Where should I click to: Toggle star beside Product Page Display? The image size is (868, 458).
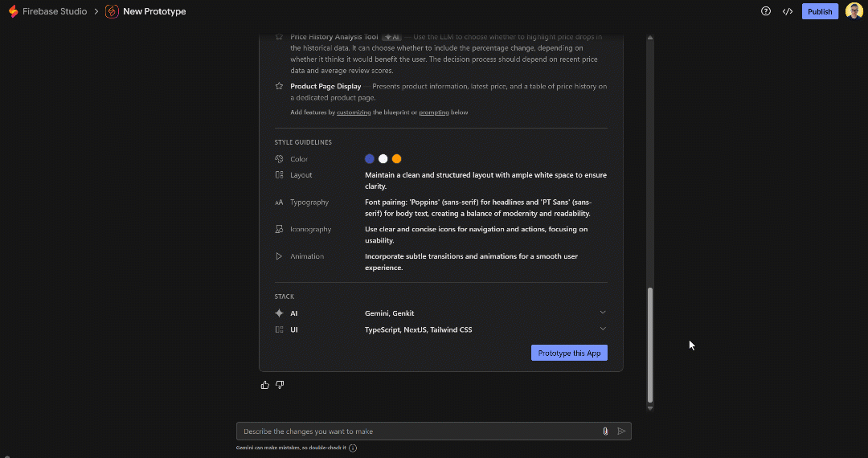[x=279, y=86]
